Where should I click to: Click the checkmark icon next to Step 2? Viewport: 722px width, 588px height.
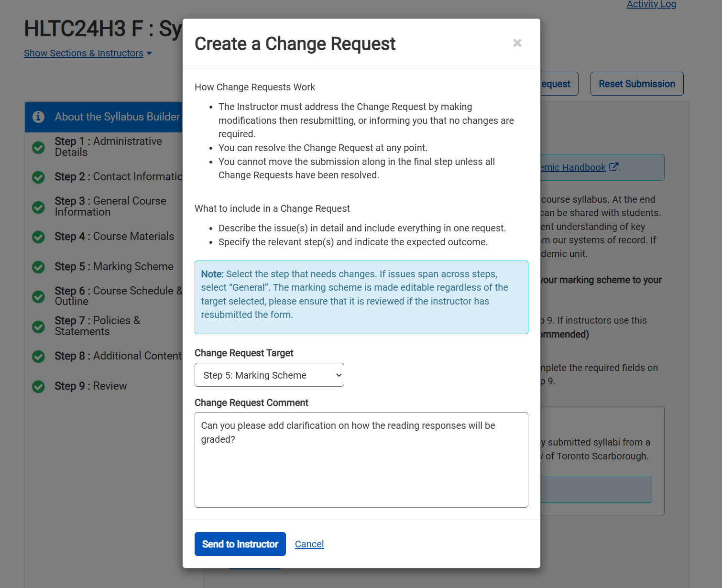38,177
